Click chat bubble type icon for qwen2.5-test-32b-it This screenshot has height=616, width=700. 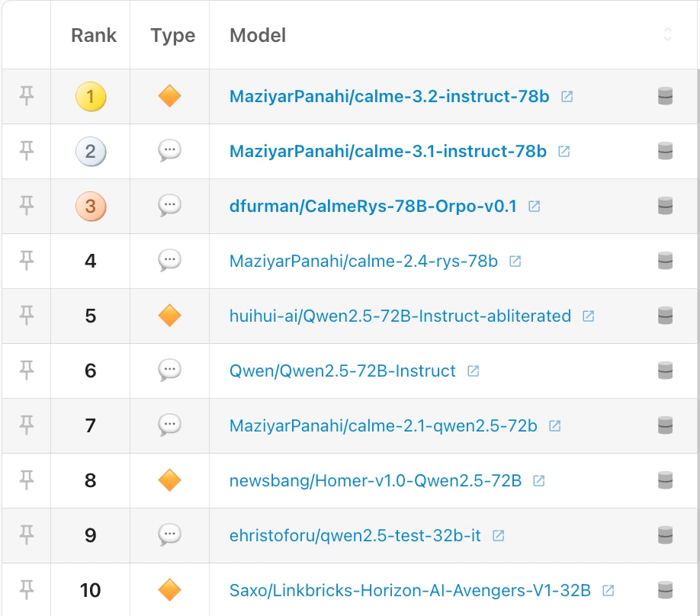(169, 535)
